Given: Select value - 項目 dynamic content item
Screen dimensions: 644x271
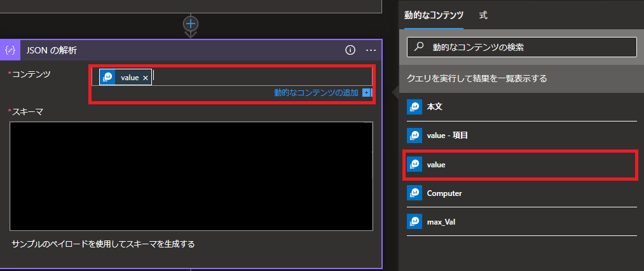Looking at the screenshot, I should tap(521, 135).
